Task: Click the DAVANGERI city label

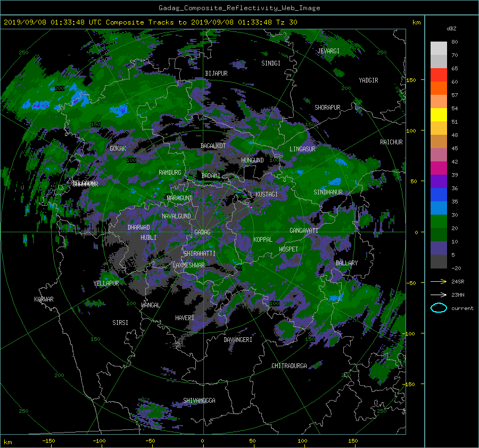Action: click(x=238, y=340)
